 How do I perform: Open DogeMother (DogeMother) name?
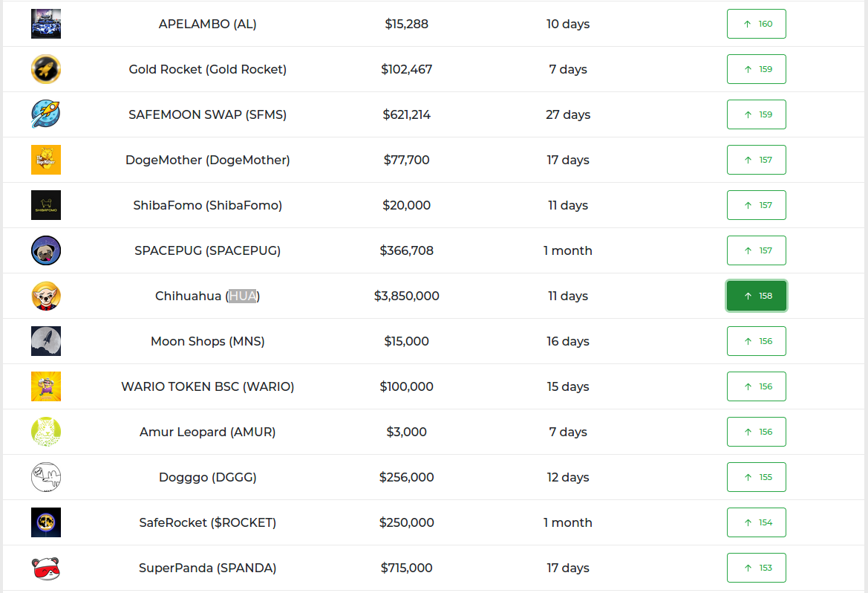tap(208, 160)
